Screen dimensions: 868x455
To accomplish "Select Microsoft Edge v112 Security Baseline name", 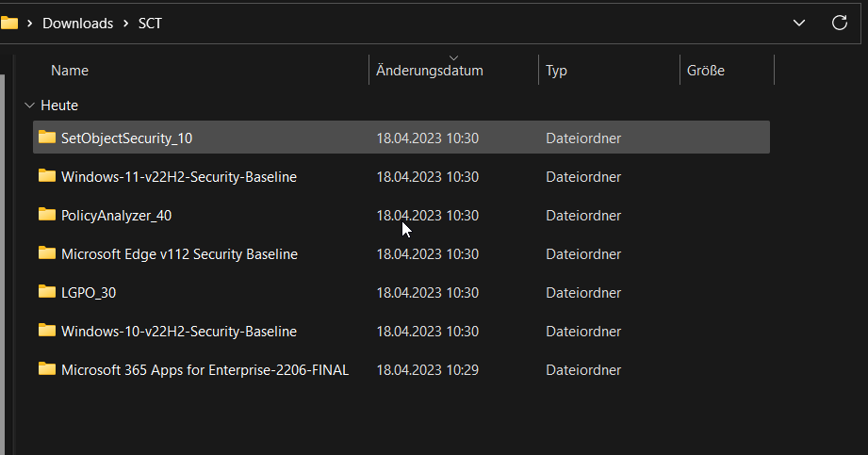I will click(179, 254).
